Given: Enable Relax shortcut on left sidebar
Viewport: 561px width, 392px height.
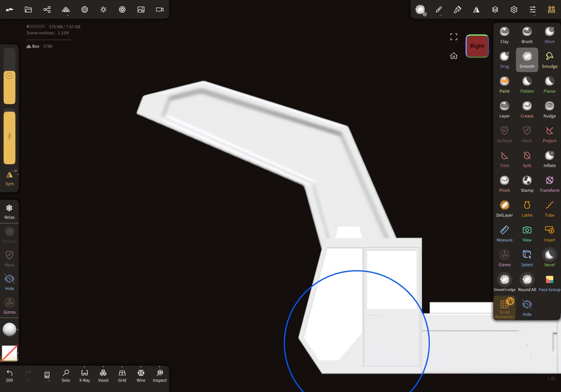Looking at the screenshot, I should click(x=10, y=211).
